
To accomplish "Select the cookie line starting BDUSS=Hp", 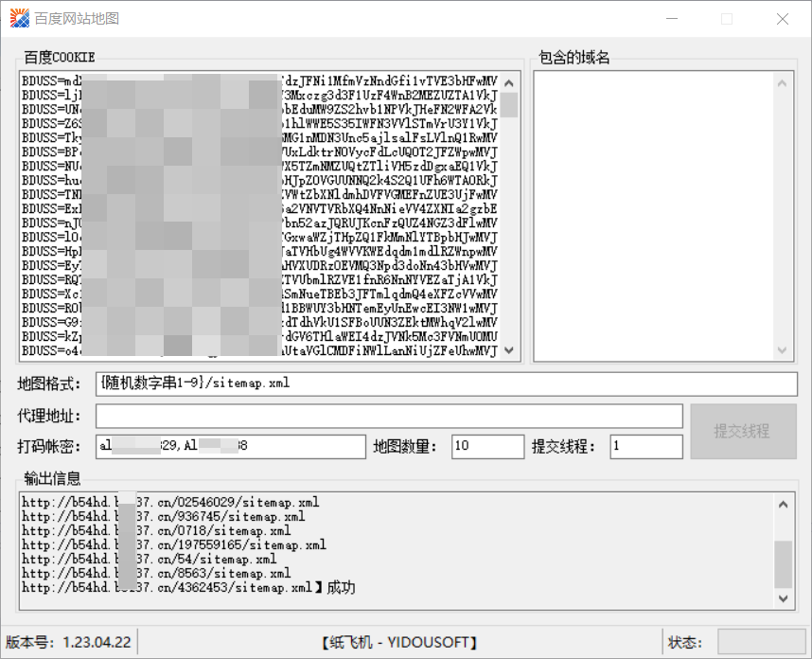I will tap(259, 251).
